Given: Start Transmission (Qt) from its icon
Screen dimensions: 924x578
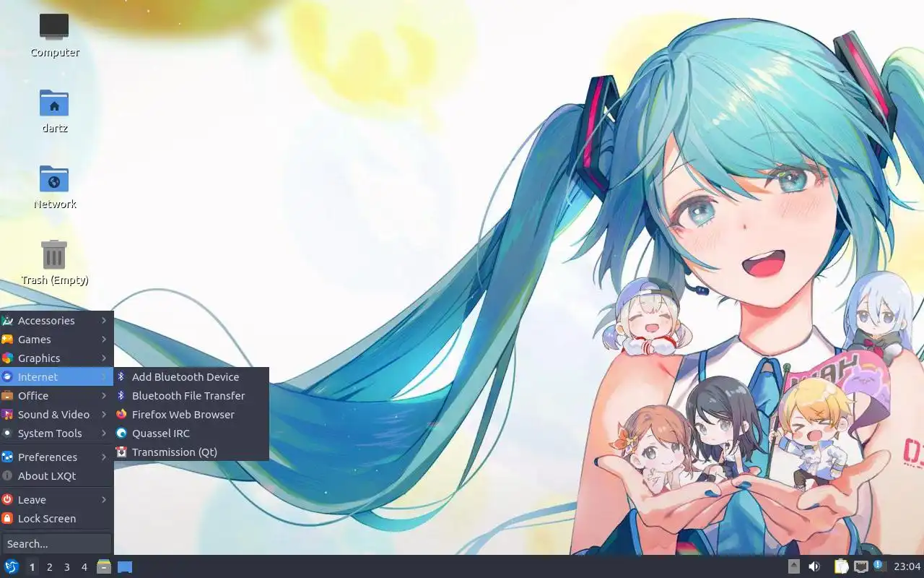Looking at the screenshot, I should (121, 452).
